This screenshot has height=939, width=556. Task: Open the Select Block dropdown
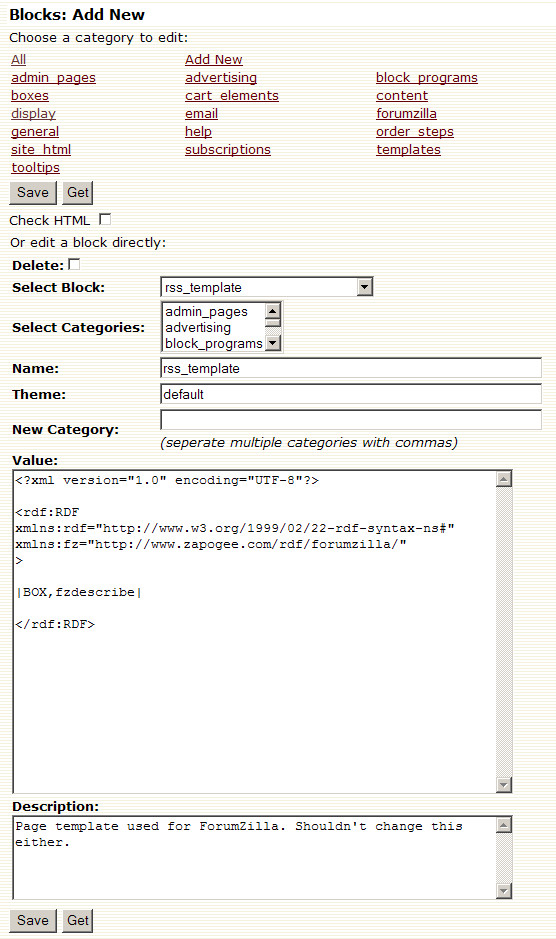[267, 287]
